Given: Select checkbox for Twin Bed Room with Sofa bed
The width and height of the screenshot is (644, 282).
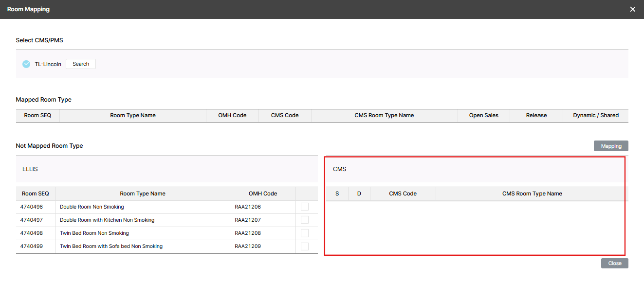Looking at the screenshot, I should click(x=305, y=246).
